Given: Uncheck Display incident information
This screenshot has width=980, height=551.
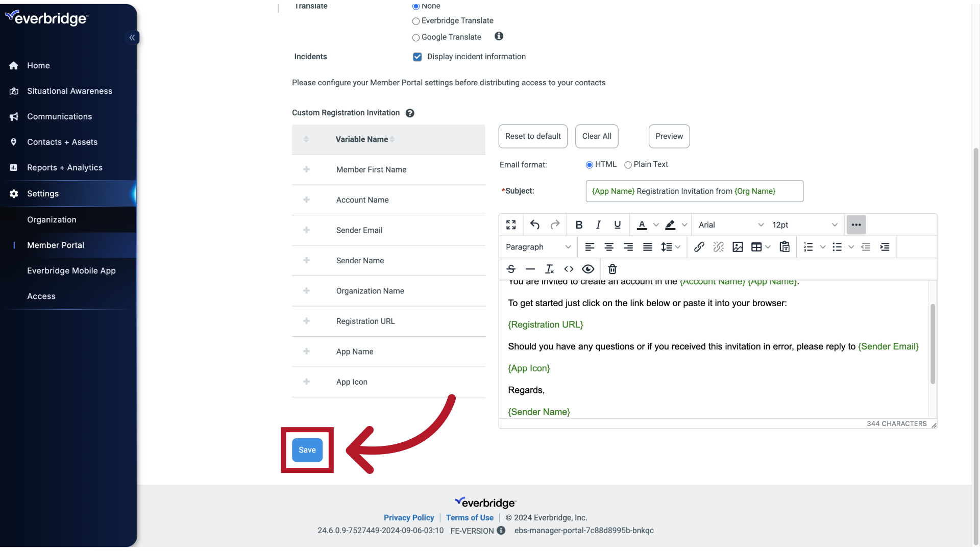Looking at the screenshot, I should tap(418, 57).
